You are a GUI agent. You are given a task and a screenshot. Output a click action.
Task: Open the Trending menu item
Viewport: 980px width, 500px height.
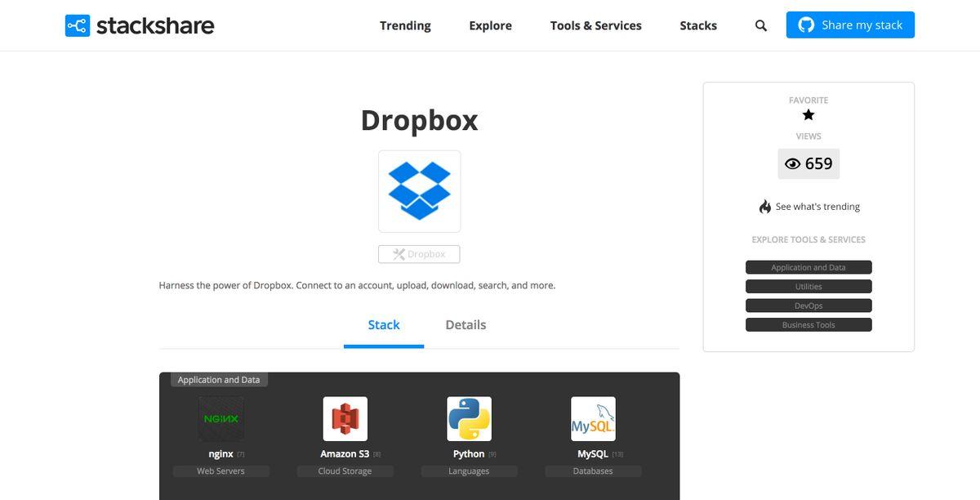[405, 25]
